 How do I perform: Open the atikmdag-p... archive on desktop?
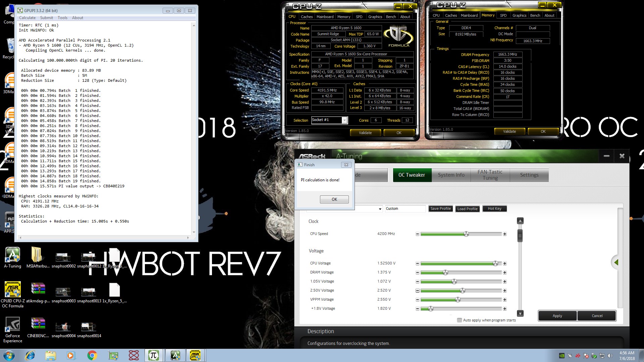(x=38, y=292)
